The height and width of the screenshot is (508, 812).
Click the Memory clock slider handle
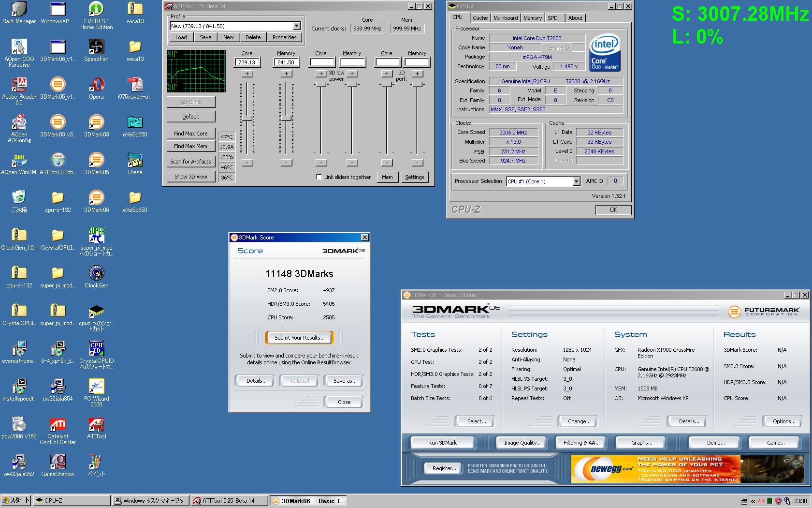(x=286, y=119)
